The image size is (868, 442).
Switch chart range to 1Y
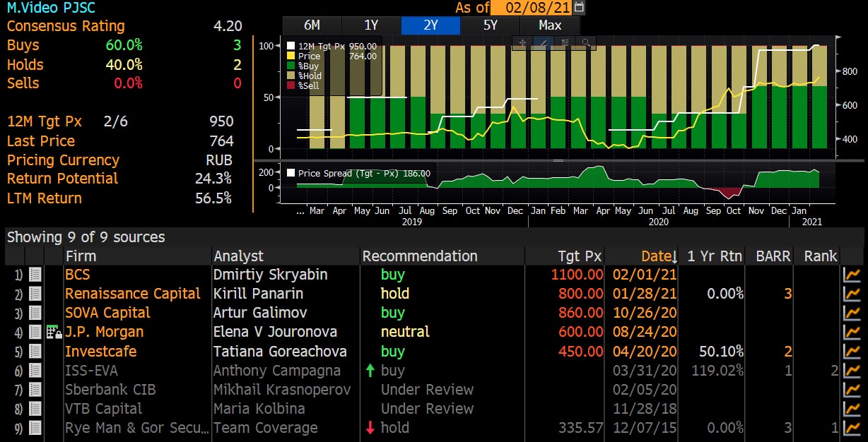(x=371, y=25)
